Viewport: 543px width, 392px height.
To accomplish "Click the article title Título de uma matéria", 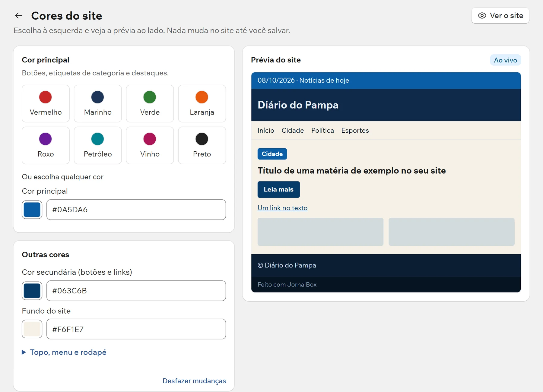I will 352,171.
